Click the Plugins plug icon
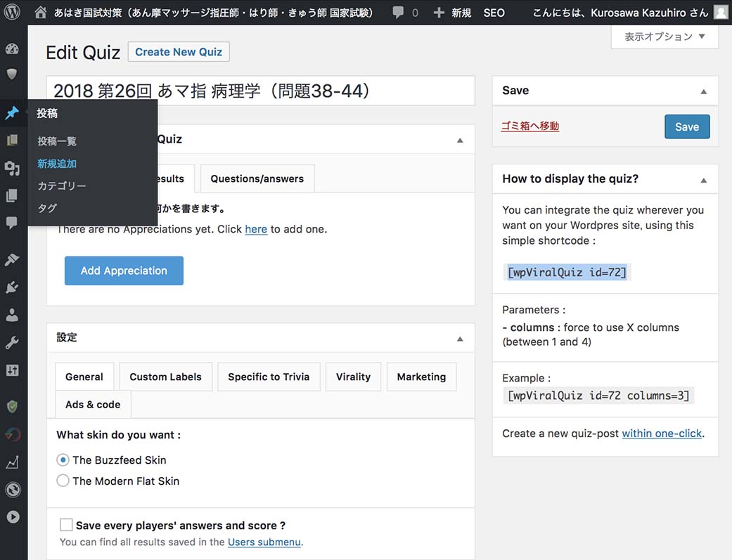The width and height of the screenshot is (732, 560). [12, 287]
